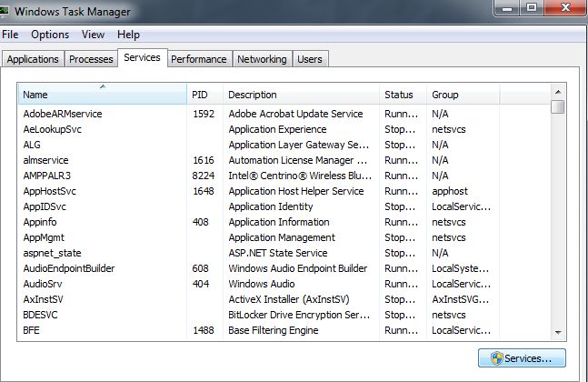The width and height of the screenshot is (588, 382).
Task: Click the Application Management description
Action: click(x=282, y=237)
